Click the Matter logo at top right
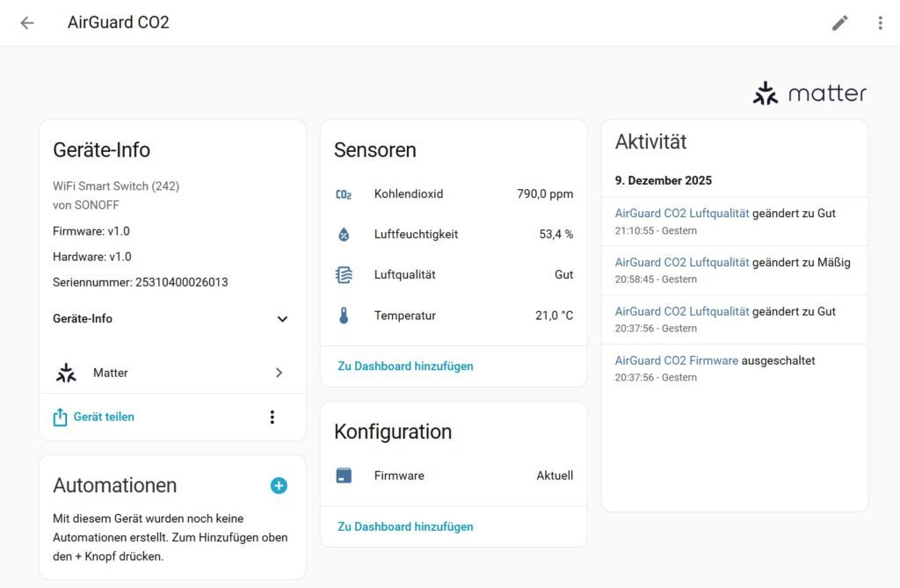The height and width of the screenshot is (588, 900). pos(808,91)
